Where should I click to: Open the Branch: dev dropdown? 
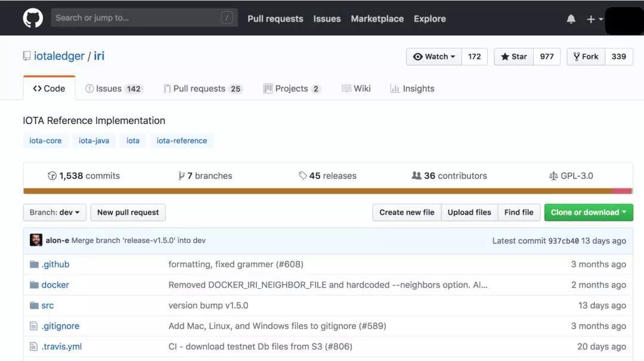click(x=55, y=212)
